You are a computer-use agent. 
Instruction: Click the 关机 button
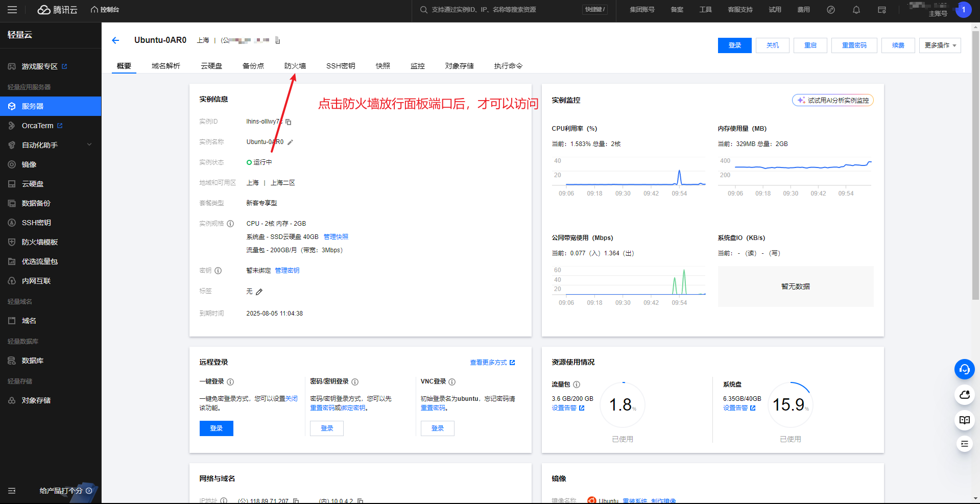[773, 45]
